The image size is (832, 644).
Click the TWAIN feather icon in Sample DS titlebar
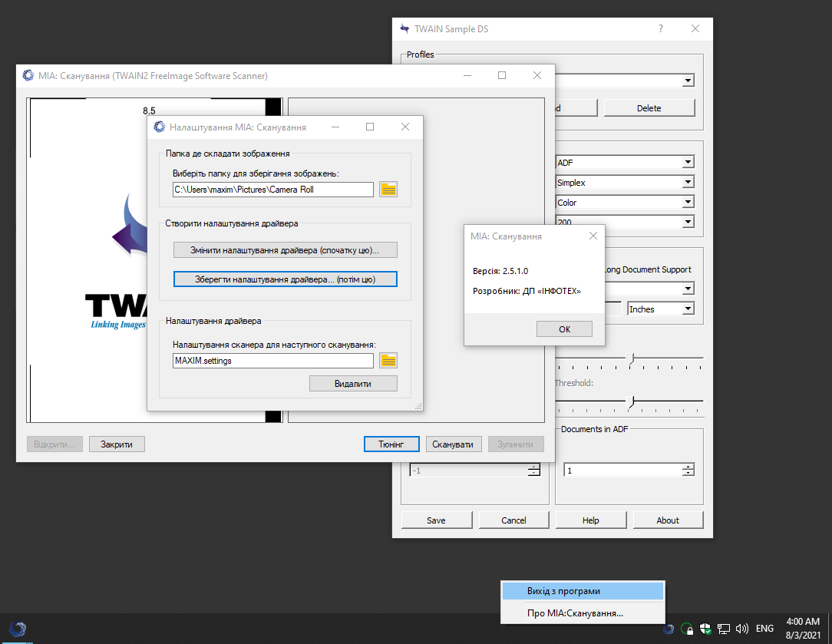404,28
